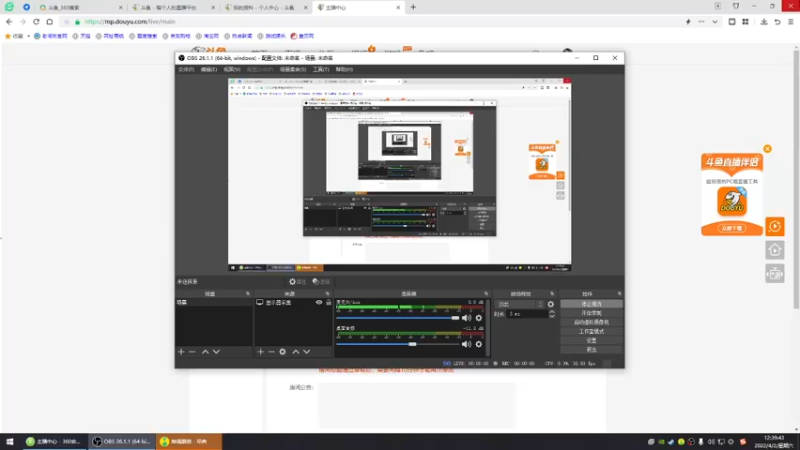
Task: Open the OBS File menu
Action: (186, 69)
